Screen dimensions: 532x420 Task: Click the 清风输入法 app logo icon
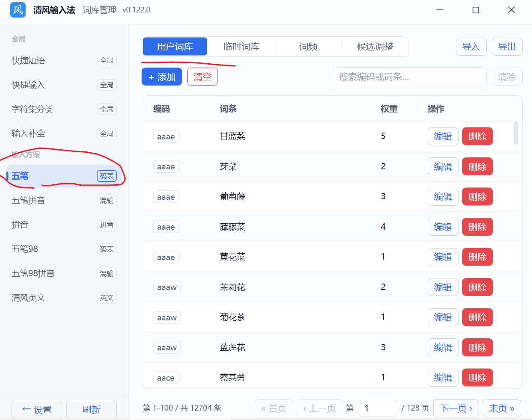pos(18,10)
